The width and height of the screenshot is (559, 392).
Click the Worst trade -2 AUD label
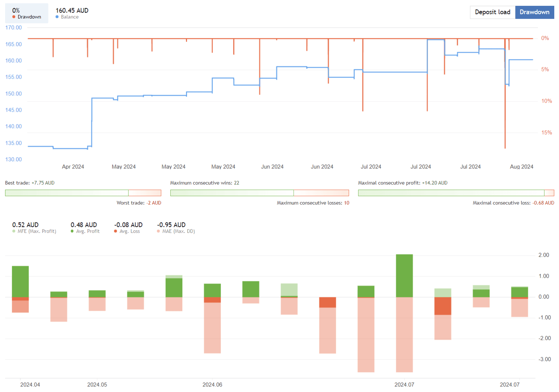point(139,203)
